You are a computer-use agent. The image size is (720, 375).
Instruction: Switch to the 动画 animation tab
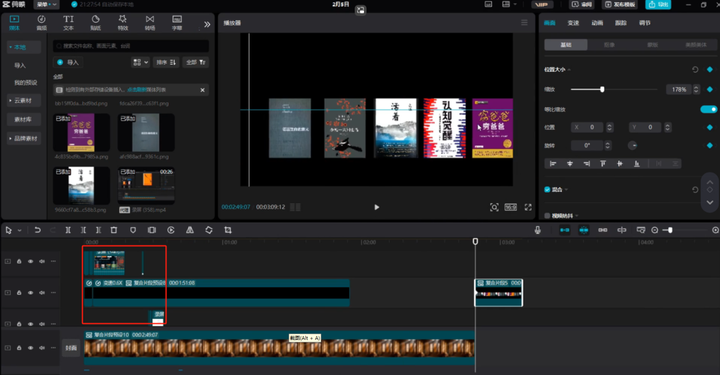597,23
